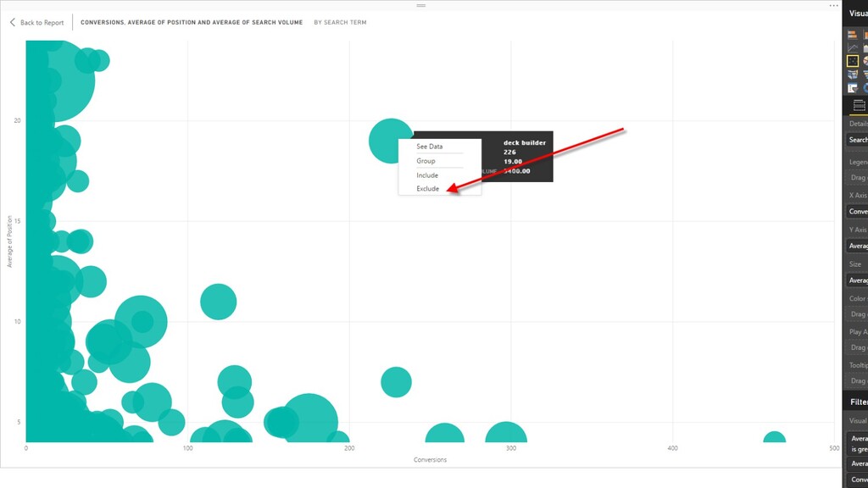Screen dimensions: 868x488
Task: Expand the Conversions visual filter card
Action: tap(858, 480)
